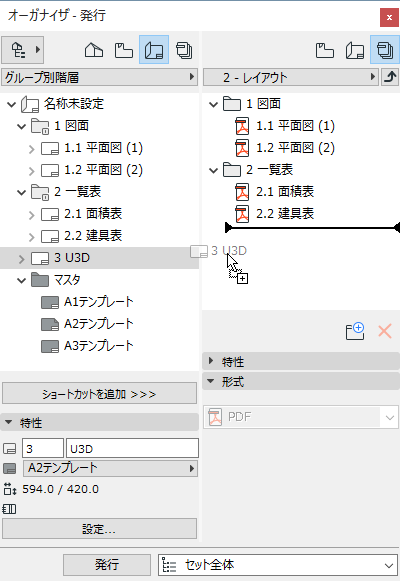Collapse left 1 図面 subset
Screen dimensions: 400x581
(x=21, y=126)
